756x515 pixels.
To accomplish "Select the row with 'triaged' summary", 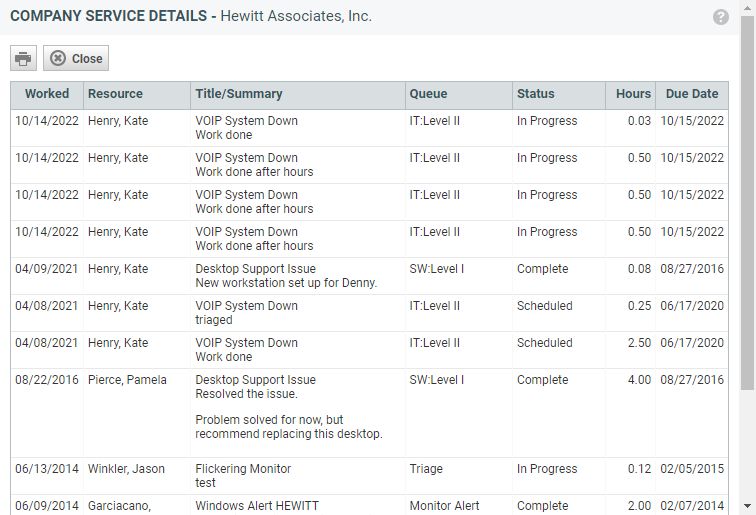I will coord(369,313).
